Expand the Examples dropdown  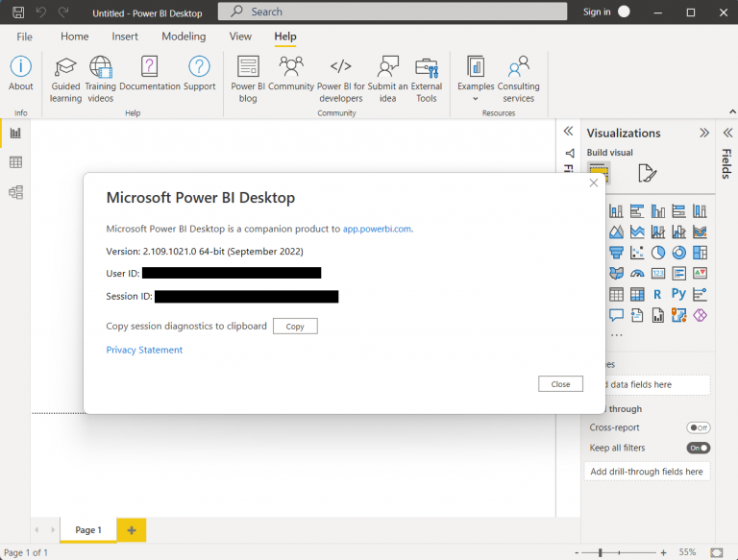click(x=475, y=98)
